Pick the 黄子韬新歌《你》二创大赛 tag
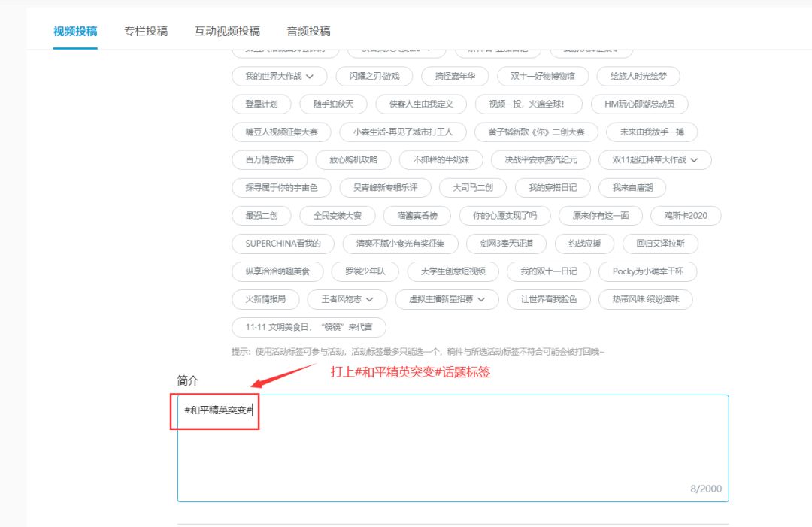Viewport: 812px width, 527px height. [537, 132]
